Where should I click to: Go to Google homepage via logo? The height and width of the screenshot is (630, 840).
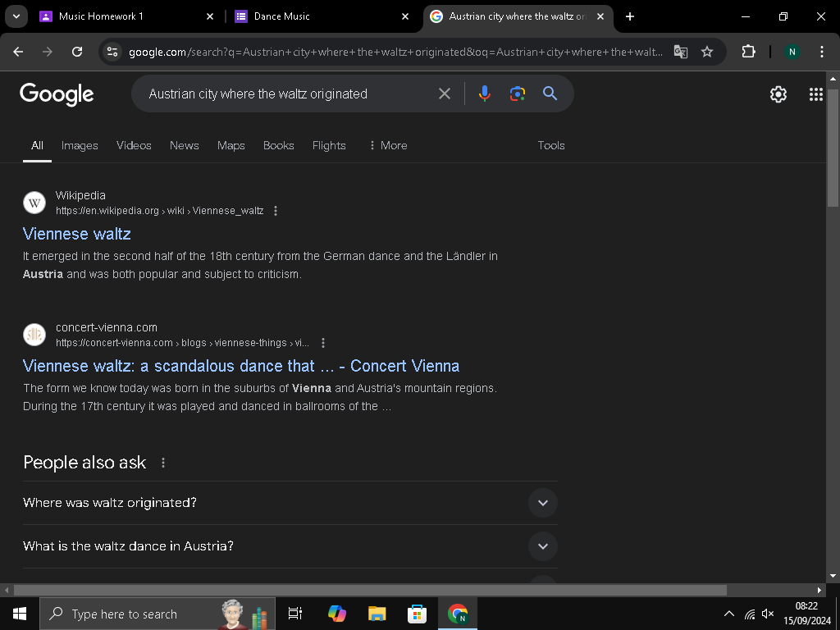(x=57, y=94)
